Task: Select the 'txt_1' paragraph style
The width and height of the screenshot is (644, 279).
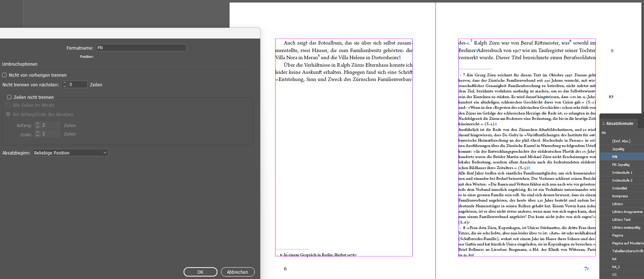Action: (622, 267)
